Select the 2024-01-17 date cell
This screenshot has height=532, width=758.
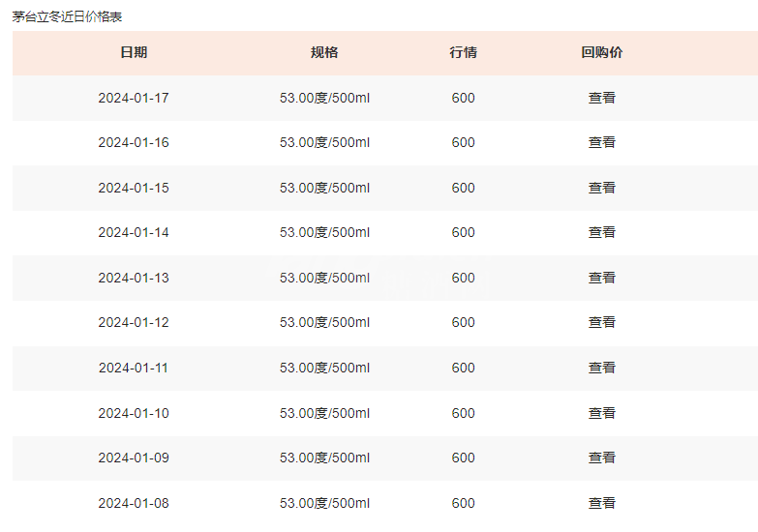point(134,98)
